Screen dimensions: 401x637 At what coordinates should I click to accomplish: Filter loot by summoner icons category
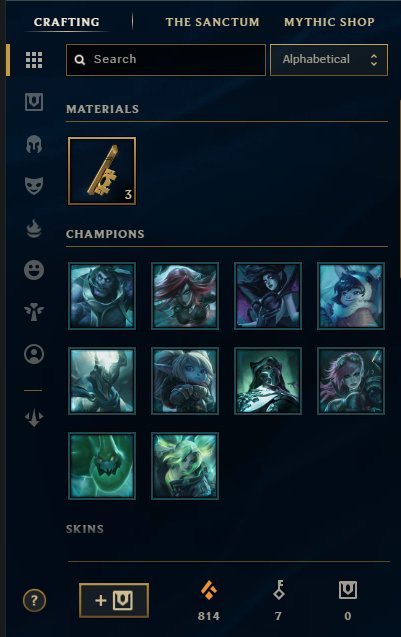tap(34, 354)
